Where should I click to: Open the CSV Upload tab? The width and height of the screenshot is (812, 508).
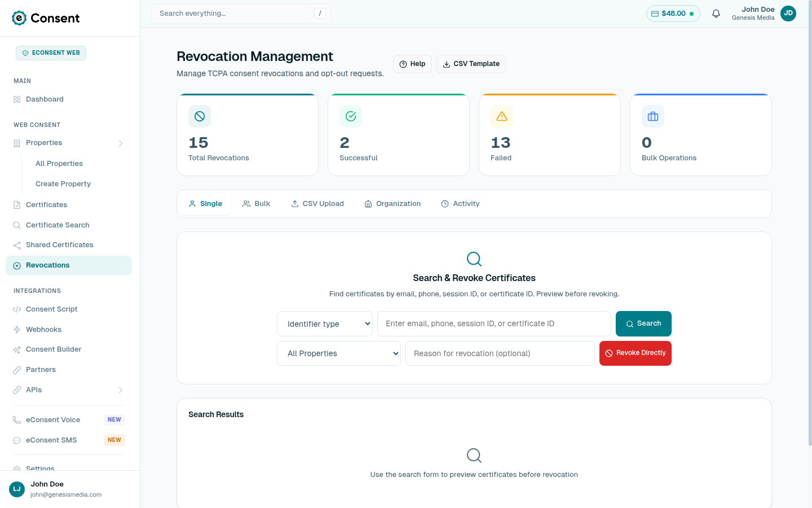(x=317, y=204)
